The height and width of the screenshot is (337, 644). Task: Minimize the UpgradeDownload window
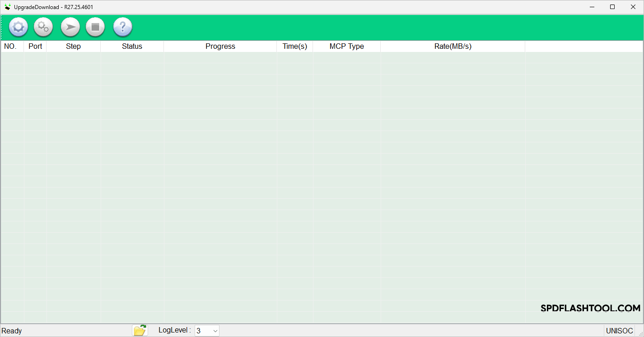coord(592,7)
